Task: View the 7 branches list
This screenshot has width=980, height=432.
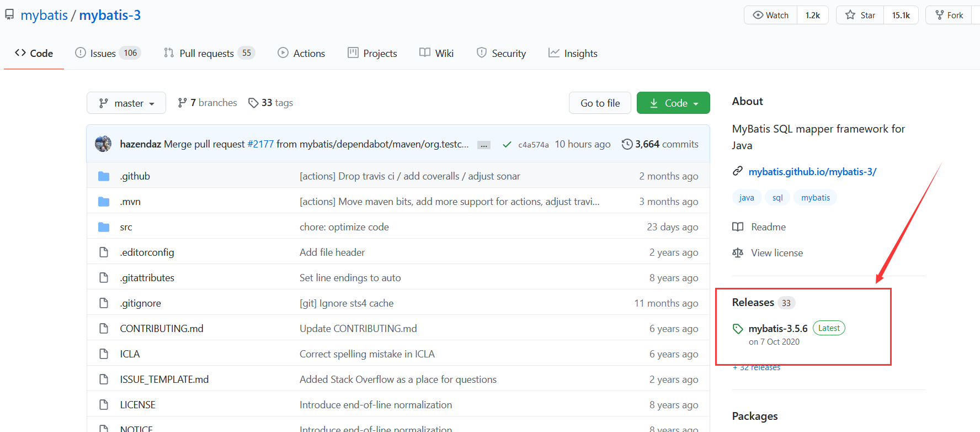Action: [x=207, y=103]
